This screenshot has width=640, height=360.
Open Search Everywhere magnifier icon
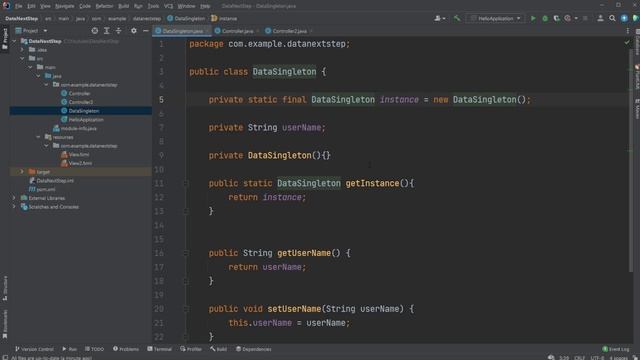point(612,18)
